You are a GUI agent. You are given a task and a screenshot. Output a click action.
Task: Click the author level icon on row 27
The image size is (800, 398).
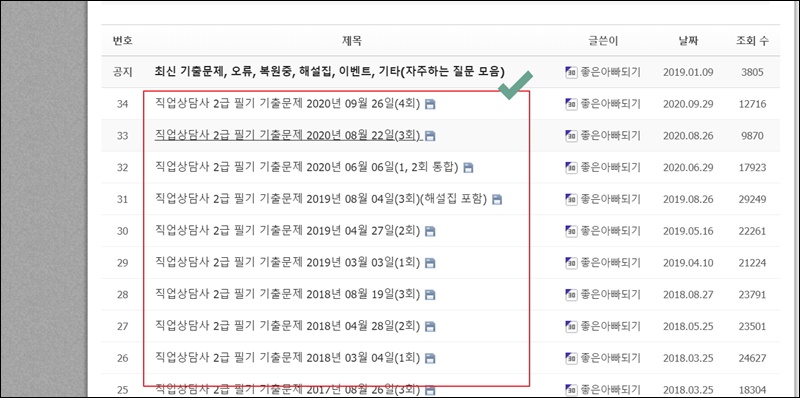571,326
